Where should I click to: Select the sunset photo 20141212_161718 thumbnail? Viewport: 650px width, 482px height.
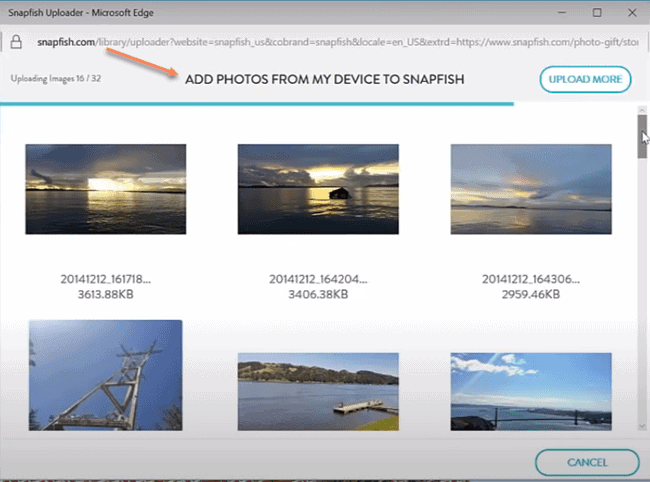[x=105, y=189]
